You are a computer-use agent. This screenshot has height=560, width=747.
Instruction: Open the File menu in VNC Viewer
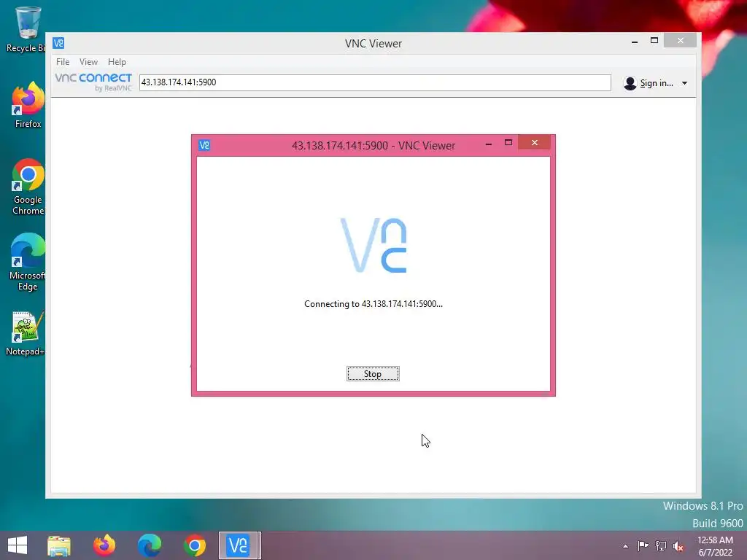pos(63,62)
